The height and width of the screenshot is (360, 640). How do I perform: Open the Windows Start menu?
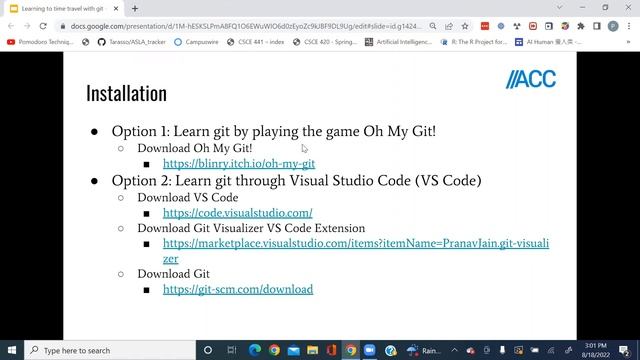[x=12, y=350]
